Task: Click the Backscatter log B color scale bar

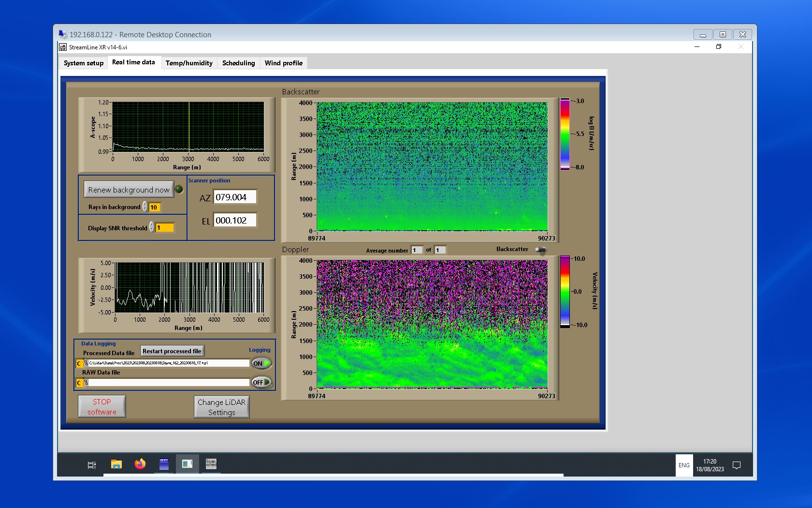Action: (x=565, y=134)
